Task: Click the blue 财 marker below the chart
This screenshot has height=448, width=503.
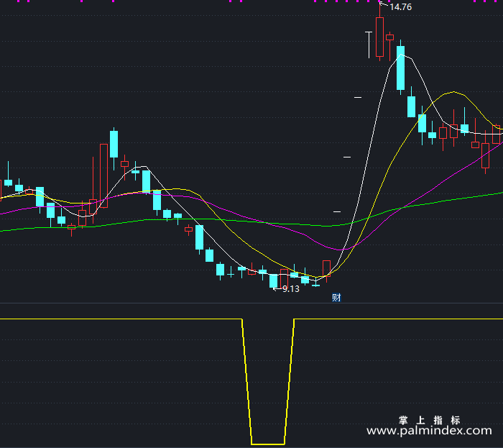Action: click(x=336, y=298)
